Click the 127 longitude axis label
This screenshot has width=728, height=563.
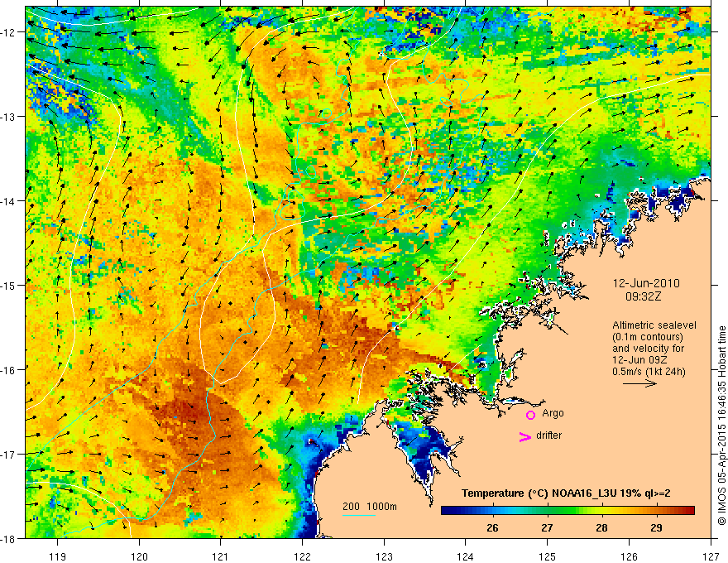click(711, 556)
